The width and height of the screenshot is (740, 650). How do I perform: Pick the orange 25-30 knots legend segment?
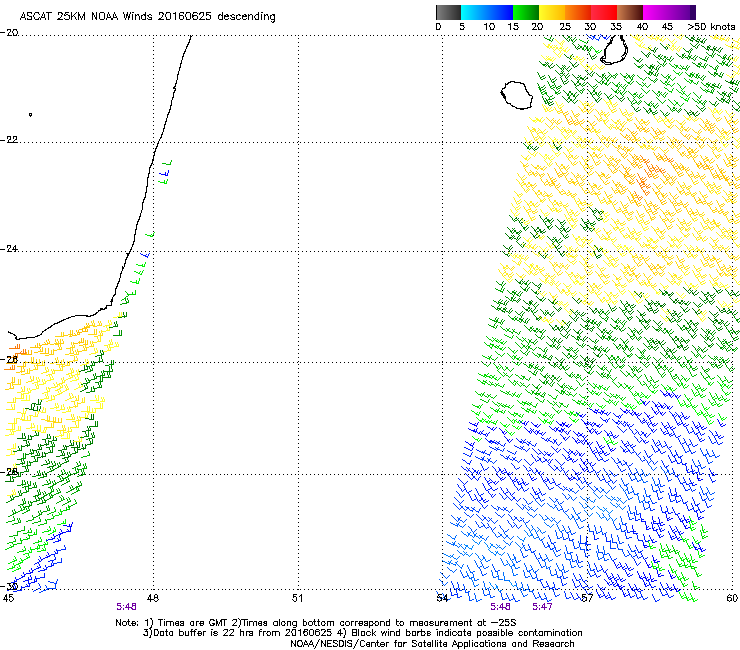(x=578, y=12)
